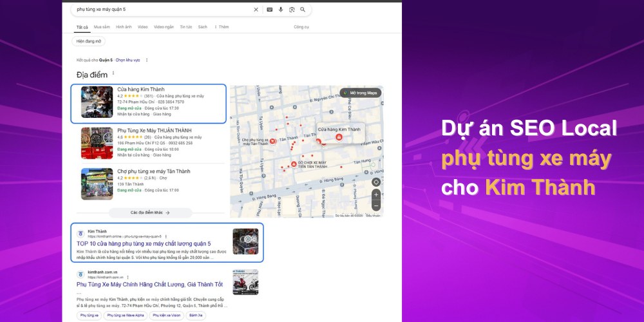The height and width of the screenshot is (322, 644).
Task: Click the Điều khoản map link
Action: (x=373, y=215)
